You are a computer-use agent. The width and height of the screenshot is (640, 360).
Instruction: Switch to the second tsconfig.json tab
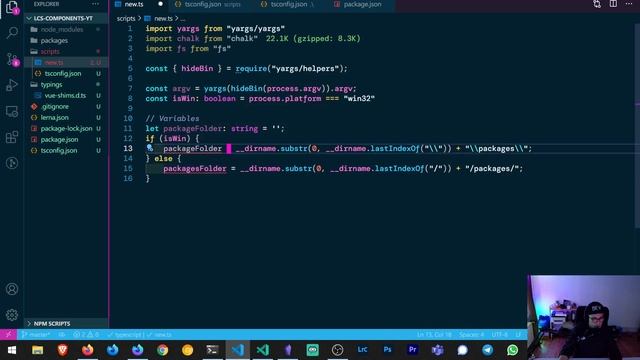tap(289, 4)
